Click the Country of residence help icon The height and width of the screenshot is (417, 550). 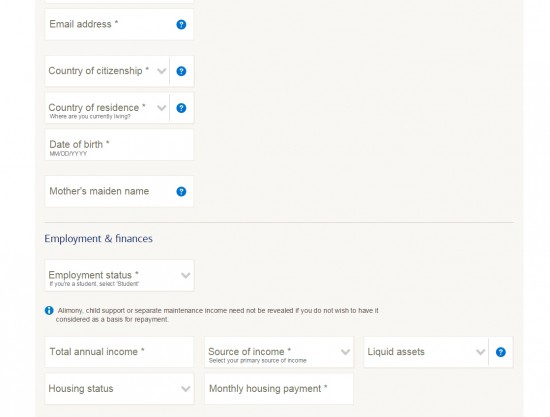pos(181,108)
